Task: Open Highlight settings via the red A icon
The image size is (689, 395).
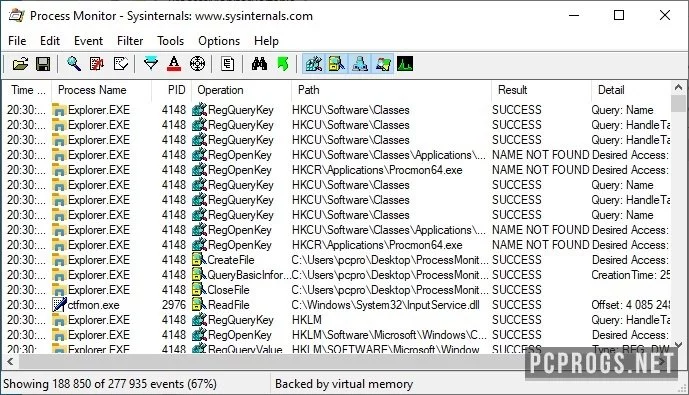Action: pos(174,64)
